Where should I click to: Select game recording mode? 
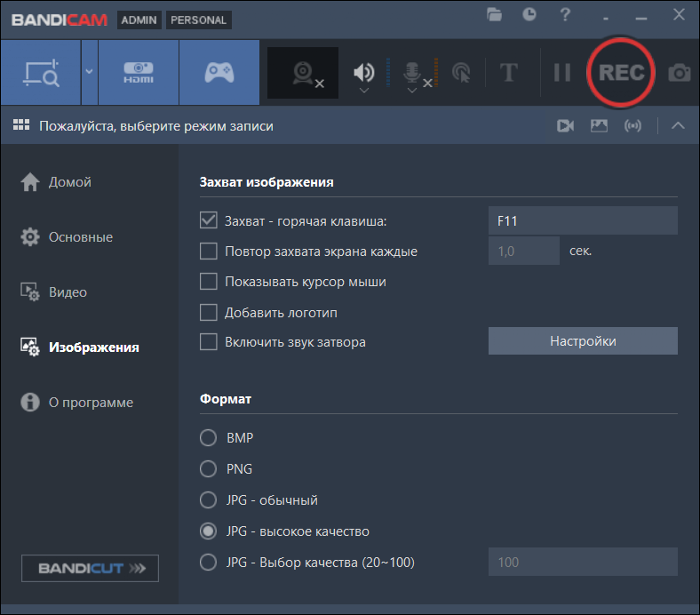tap(219, 73)
